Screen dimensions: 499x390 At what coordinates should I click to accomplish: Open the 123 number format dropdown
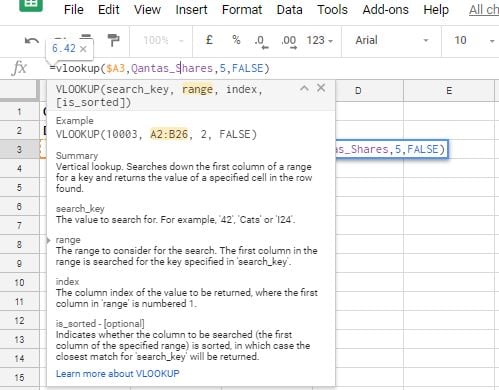pos(320,40)
